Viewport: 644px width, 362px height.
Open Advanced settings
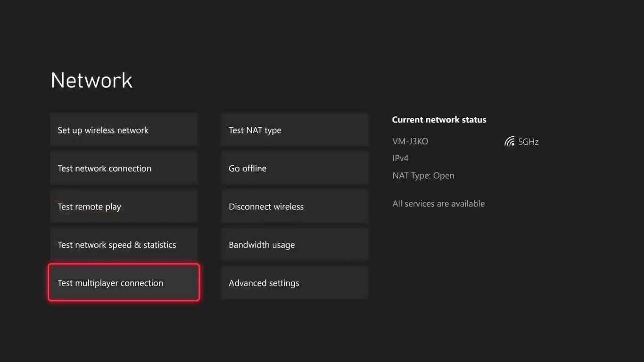294,283
